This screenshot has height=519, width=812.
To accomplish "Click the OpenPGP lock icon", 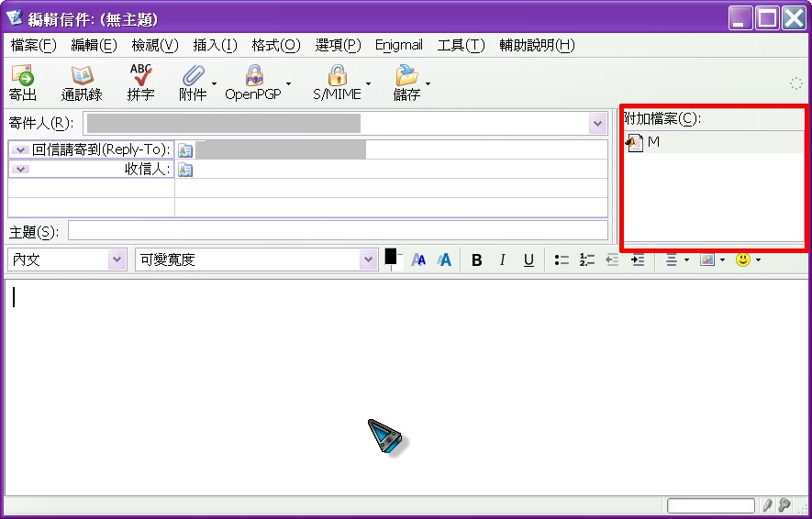I will click(x=254, y=75).
